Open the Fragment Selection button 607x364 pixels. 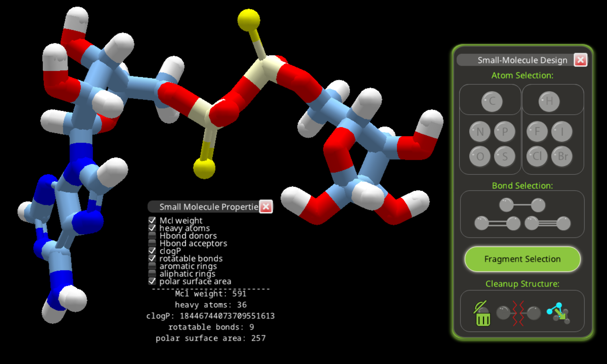point(522,259)
